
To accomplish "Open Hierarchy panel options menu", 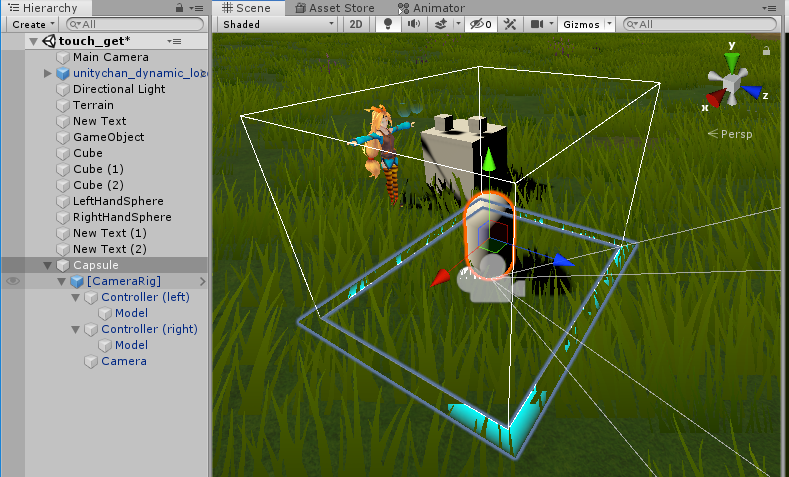I will [x=197, y=8].
